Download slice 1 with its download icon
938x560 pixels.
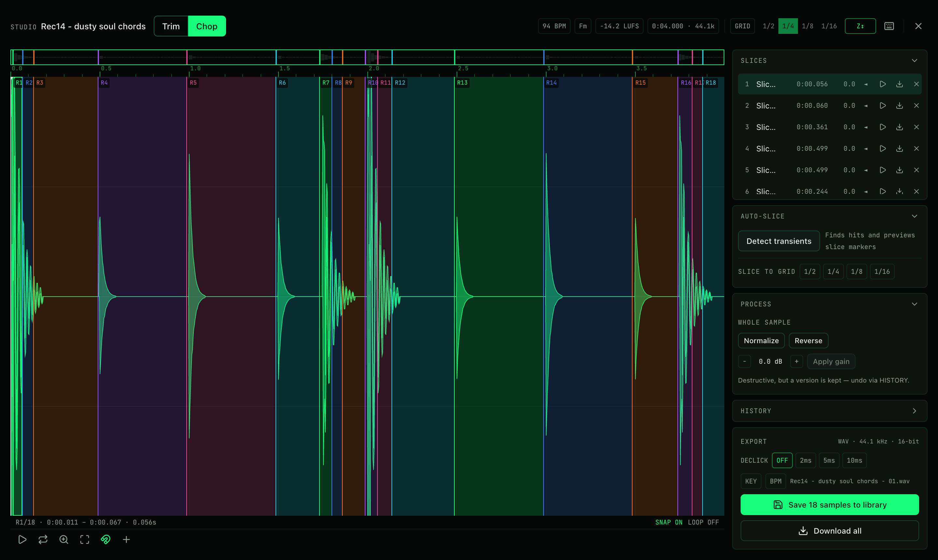pyautogui.click(x=900, y=84)
